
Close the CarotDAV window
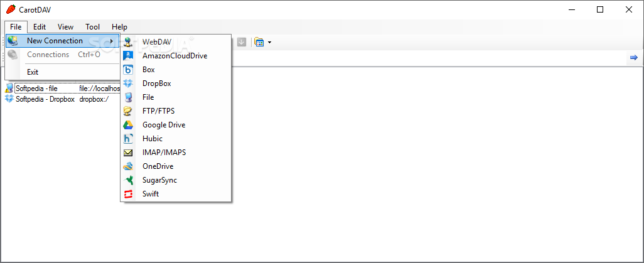coord(629,9)
